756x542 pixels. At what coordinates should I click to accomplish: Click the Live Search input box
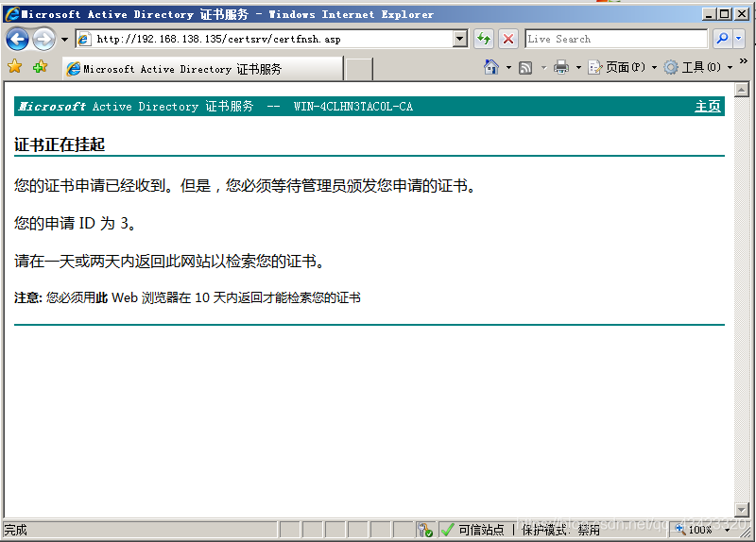pyautogui.click(x=616, y=39)
